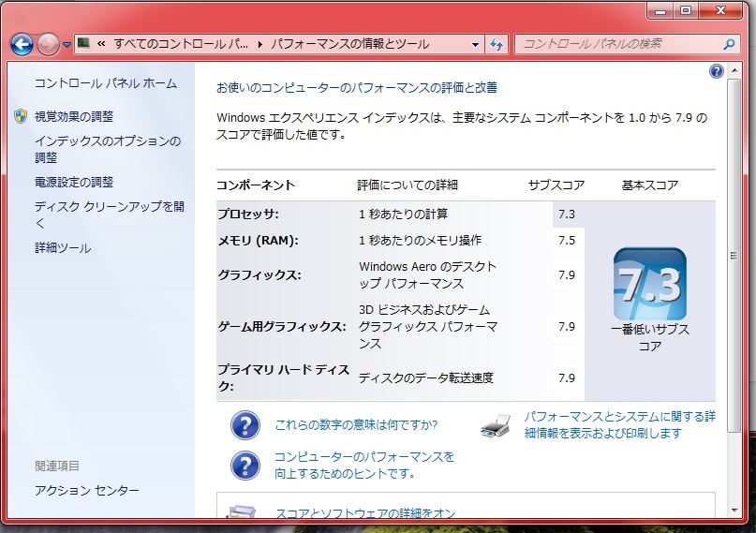Open the Help question mark icon
The image size is (756, 533).
tap(717, 71)
